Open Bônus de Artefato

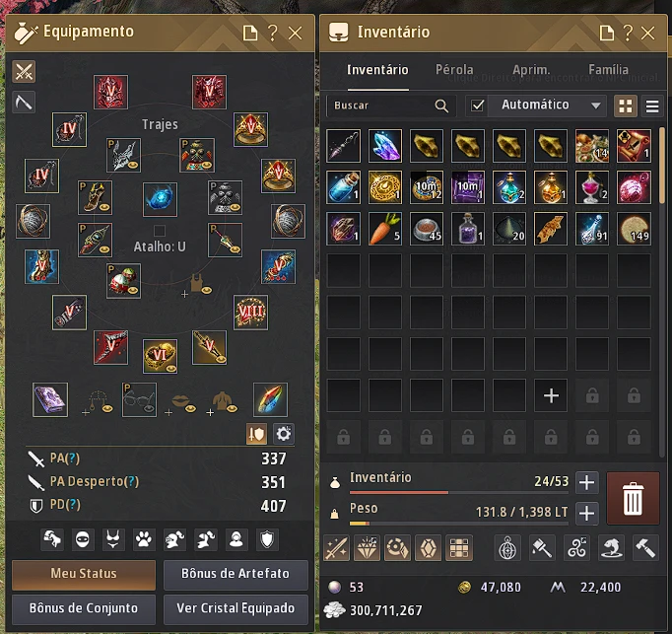tap(235, 574)
